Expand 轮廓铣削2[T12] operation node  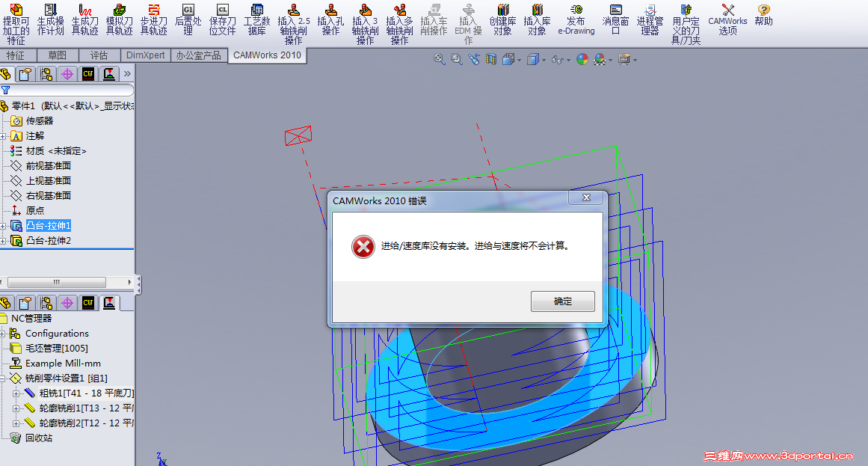click(x=16, y=423)
